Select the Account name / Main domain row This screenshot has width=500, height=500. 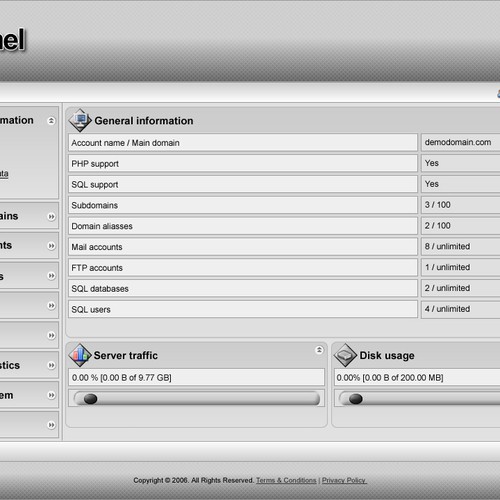click(243, 143)
